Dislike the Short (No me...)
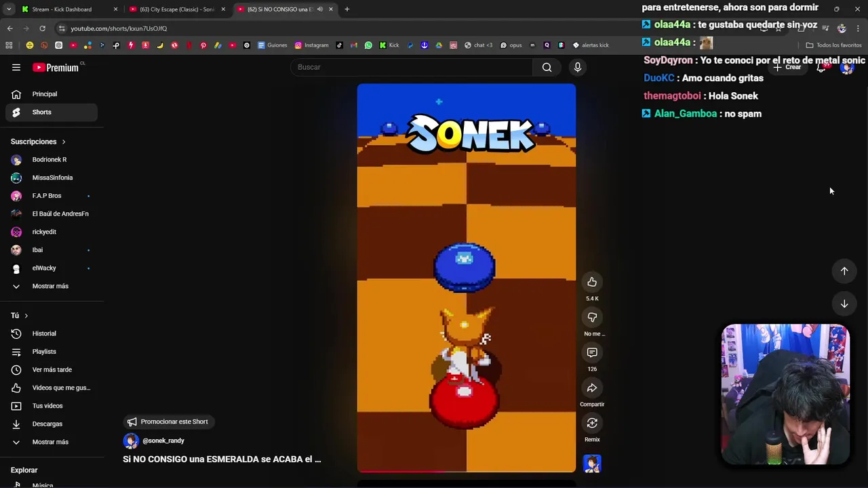 [x=592, y=317]
